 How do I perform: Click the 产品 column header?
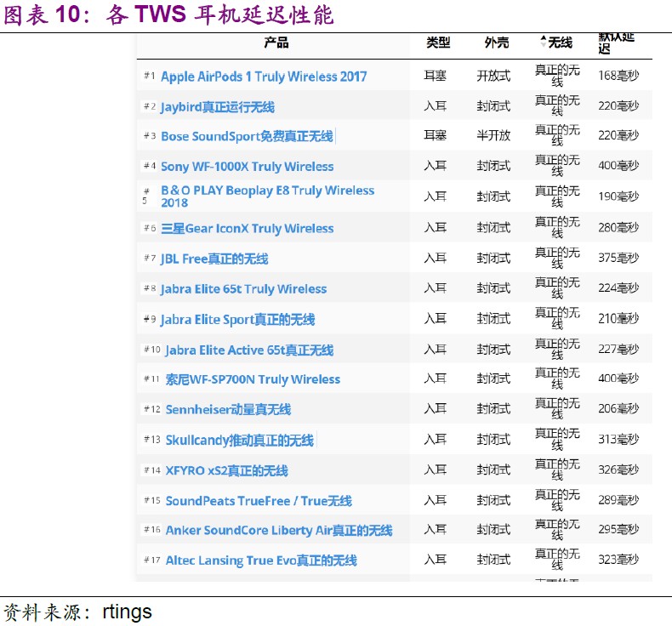tap(276, 43)
